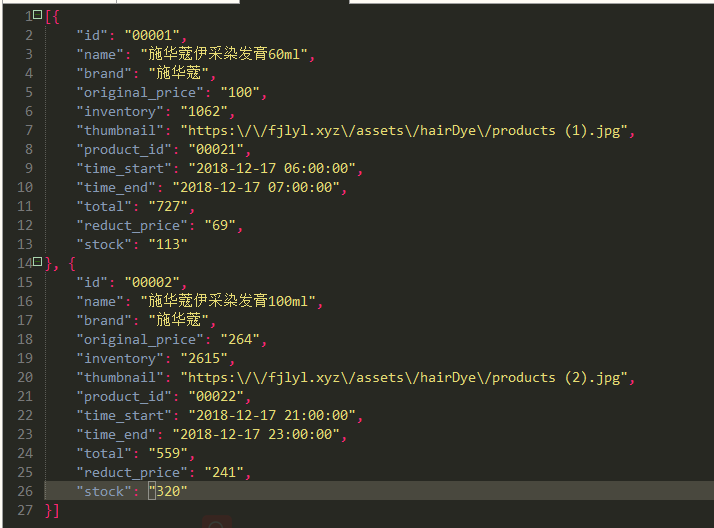714x528 pixels.
Task: Click time_start value "2018-12-17 21:00:00"
Action: pos(272,416)
